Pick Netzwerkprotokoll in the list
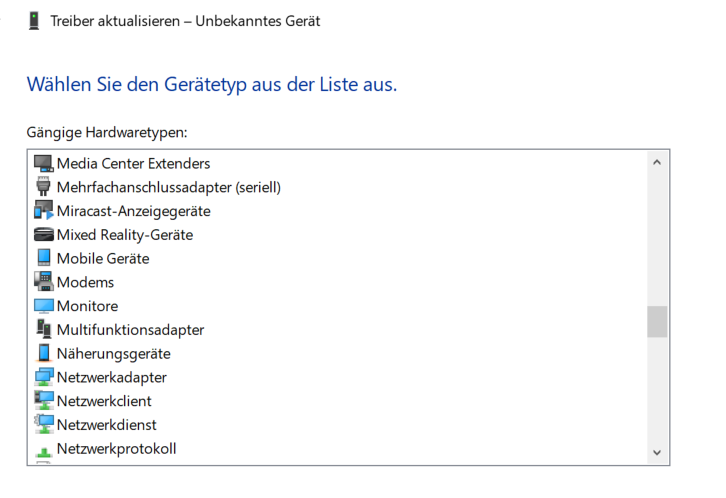 pyautogui.click(x=116, y=448)
